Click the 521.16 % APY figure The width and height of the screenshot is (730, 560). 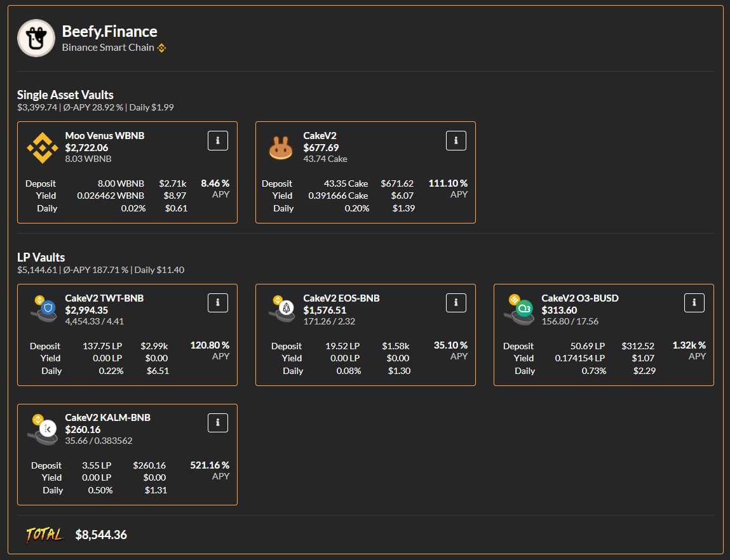[x=210, y=465]
